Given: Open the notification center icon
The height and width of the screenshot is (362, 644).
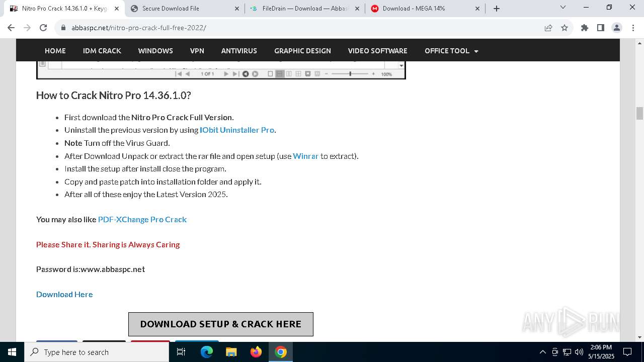Looking at the screenshot, I should 627,352.
